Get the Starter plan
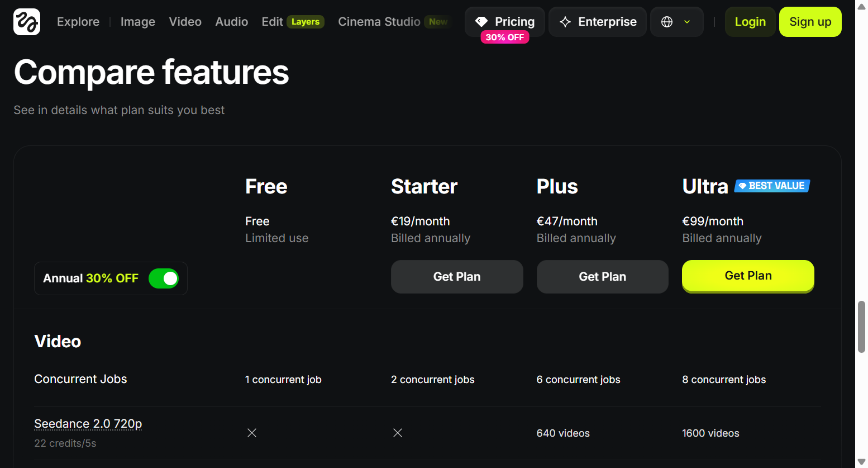868x468 pixels. [457, 277]
